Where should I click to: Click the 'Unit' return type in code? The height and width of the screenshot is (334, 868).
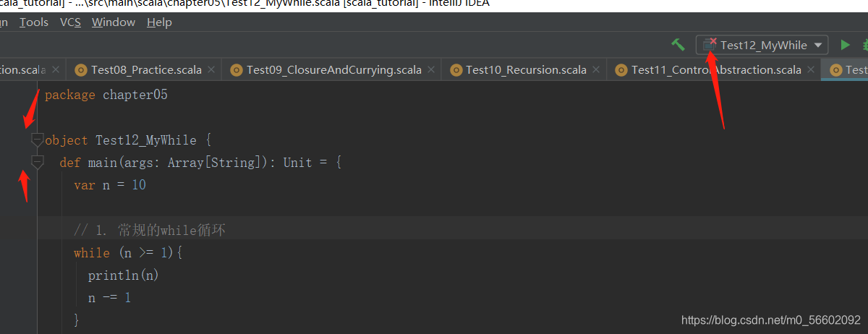[297, 163]
